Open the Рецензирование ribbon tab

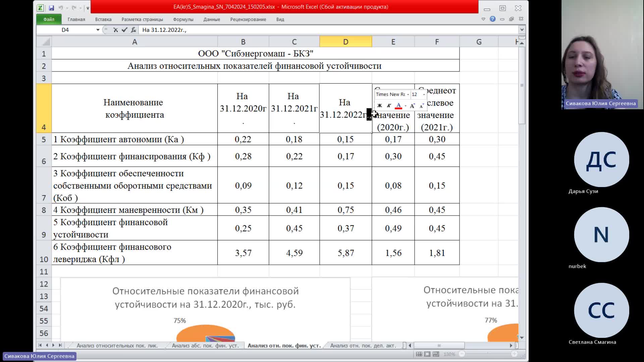(x=248, y=19)
